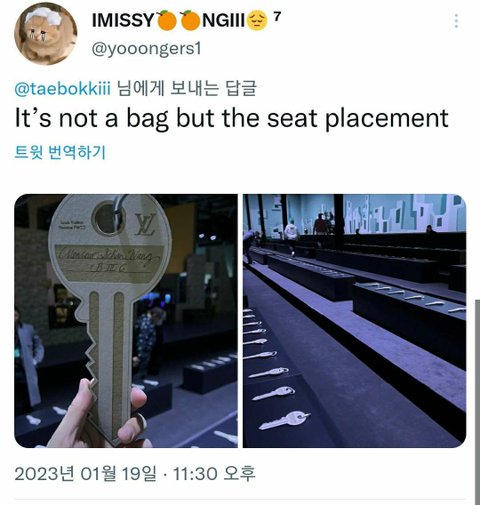Click the sad face emoji in the name
This screenshot has height=505, width=480.
point(257,20)
